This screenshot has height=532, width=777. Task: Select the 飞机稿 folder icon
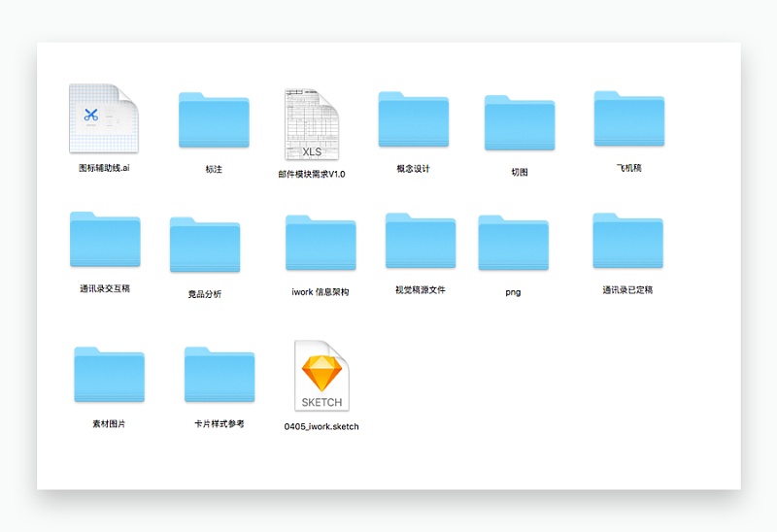[x=629, y=119]
